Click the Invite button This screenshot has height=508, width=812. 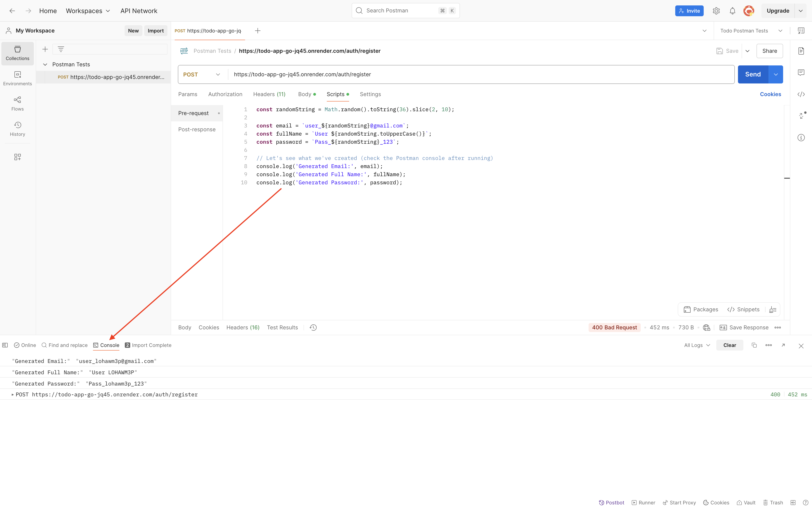point(689,11)
